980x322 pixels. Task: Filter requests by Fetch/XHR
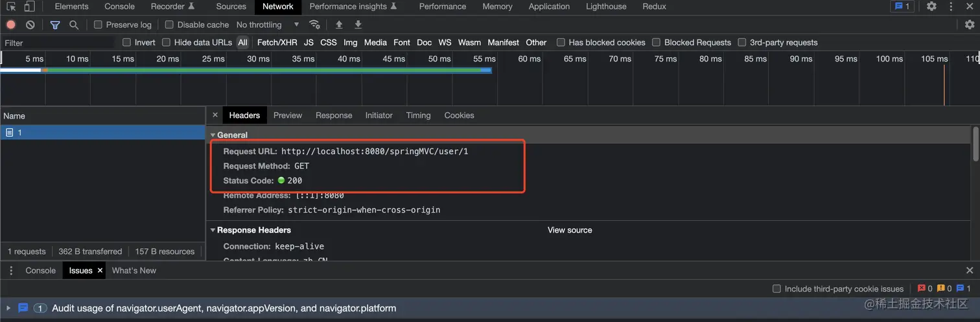pos(277,42)
